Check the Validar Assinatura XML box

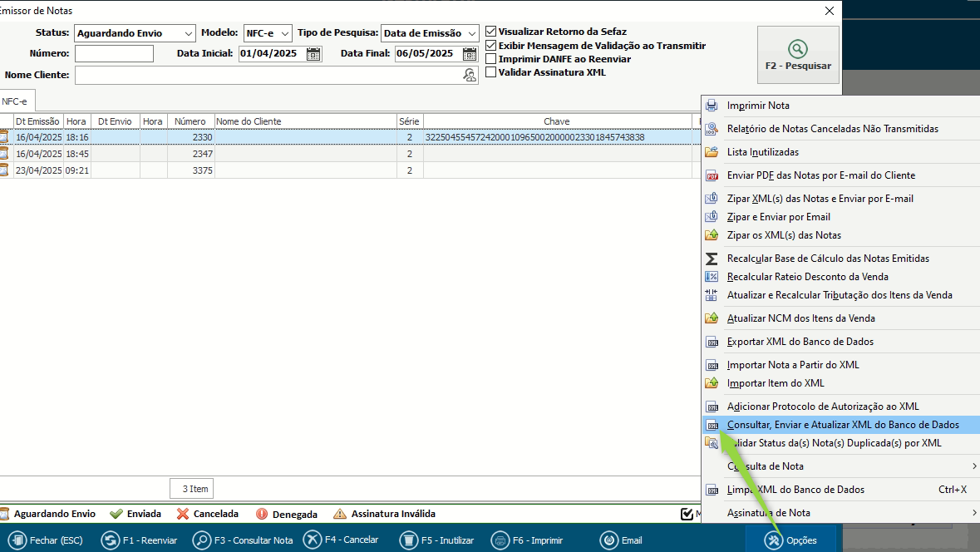[491, 72]
